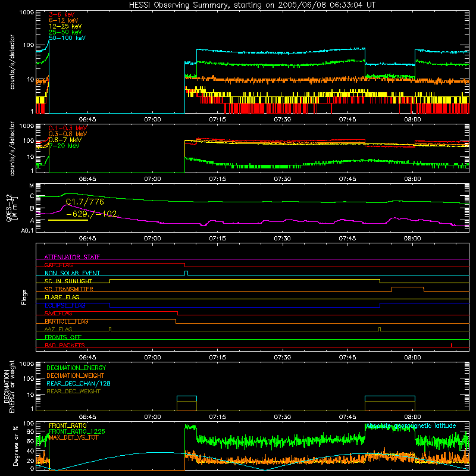This screenshot has width=476, height=476.
Task: Select the SC_IN_SUNLIGHT flag label
Action: pos(68,281)
